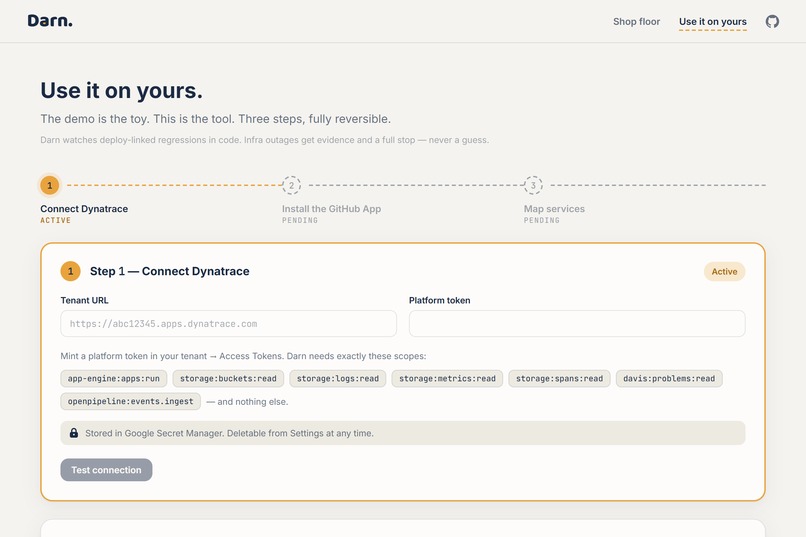Click storage:buckets:read scope chip
The height and width of the screenshot is (537, 806).
[228, 379]
